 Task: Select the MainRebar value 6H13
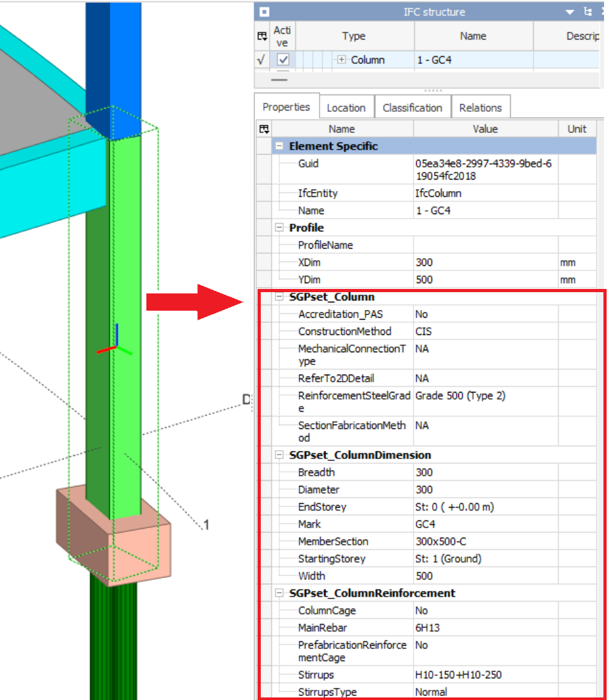click(428, 628)
